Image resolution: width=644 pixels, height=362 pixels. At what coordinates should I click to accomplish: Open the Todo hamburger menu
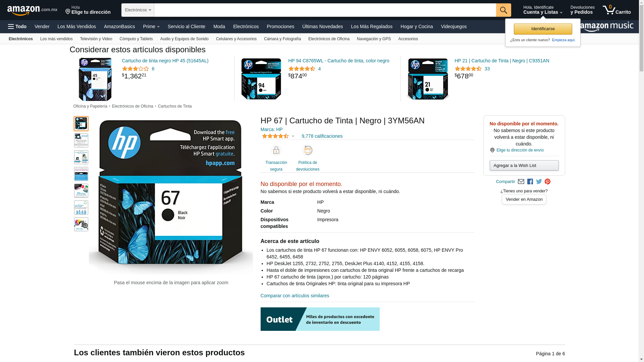(17, 26)
